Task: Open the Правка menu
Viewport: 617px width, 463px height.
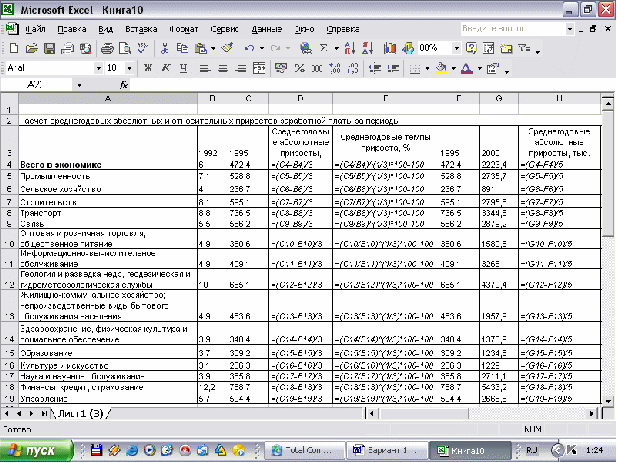Action: point(72,29)
